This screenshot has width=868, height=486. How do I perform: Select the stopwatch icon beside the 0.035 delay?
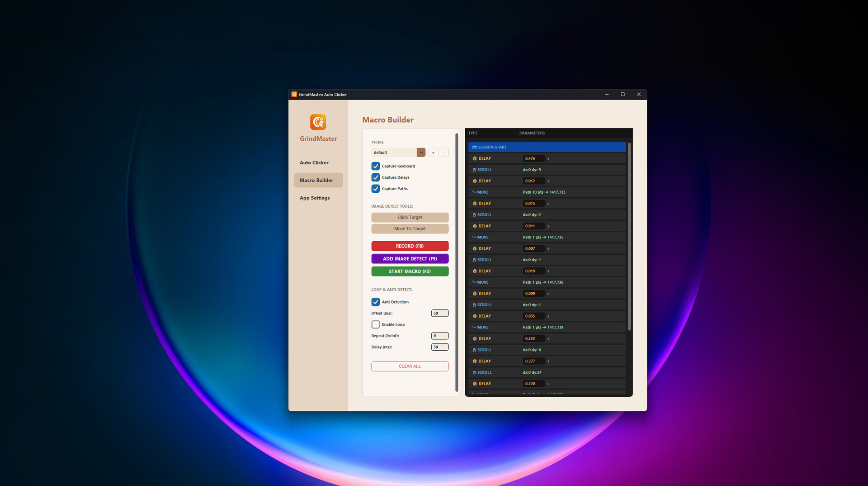[x=475, y=316]
